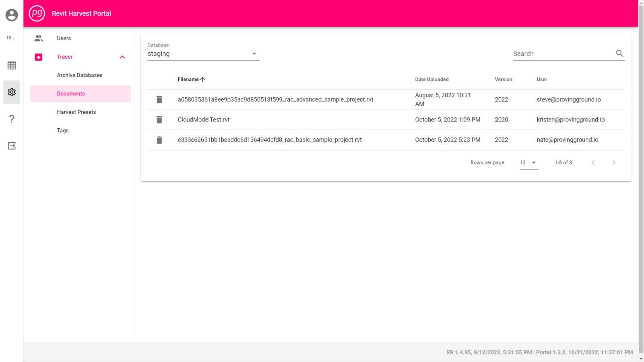Open the Harvest Presets menu item
Screen dimensions: 644x362
[76, 112]
